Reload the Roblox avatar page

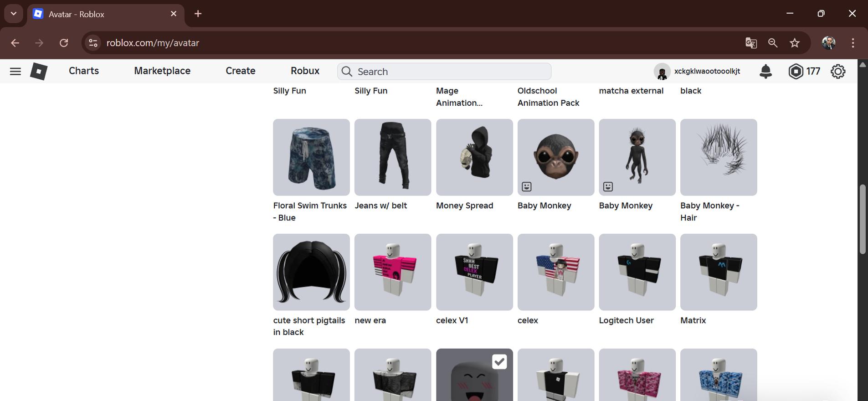(64, 43)
